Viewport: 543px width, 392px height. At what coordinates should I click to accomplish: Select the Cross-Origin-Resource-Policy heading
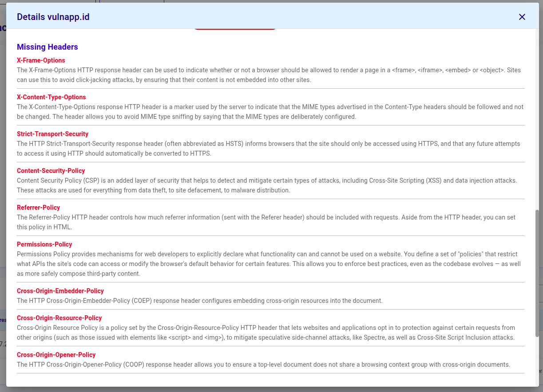[x=59, y=318]
